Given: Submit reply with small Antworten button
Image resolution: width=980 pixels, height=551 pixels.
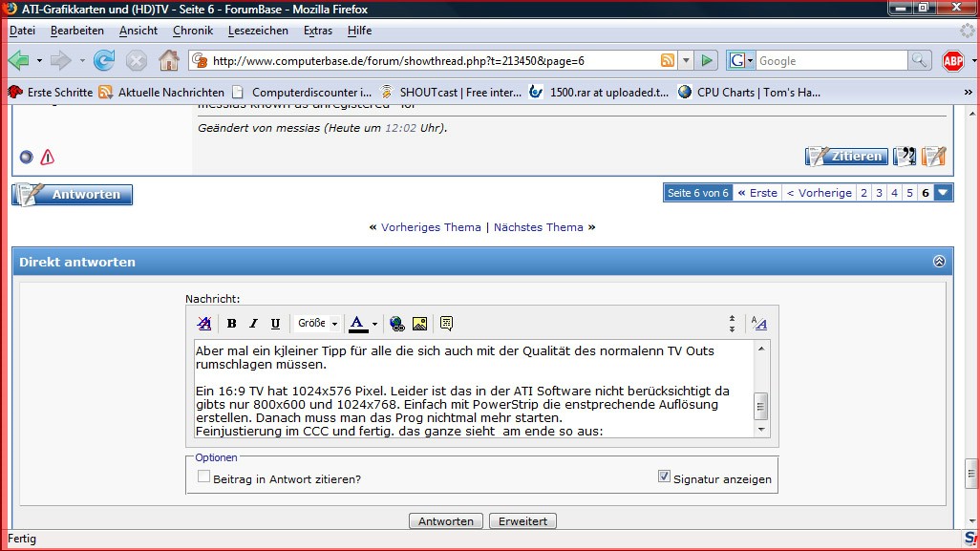Looking at the screenshot, I should 446,521.
